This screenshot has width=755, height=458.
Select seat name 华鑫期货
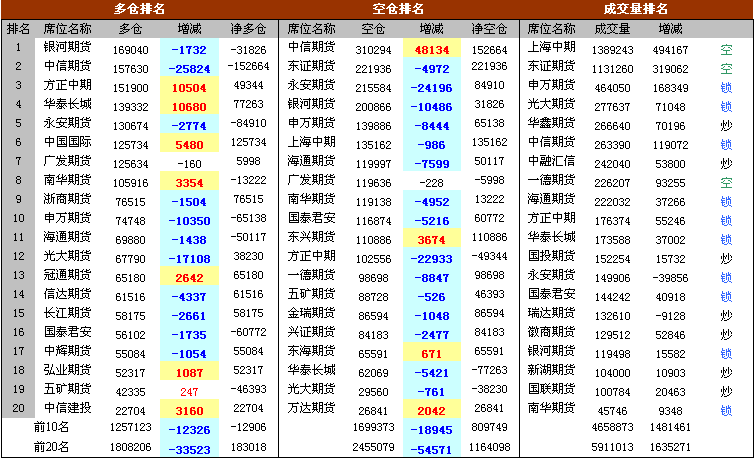tap(551, 123)
